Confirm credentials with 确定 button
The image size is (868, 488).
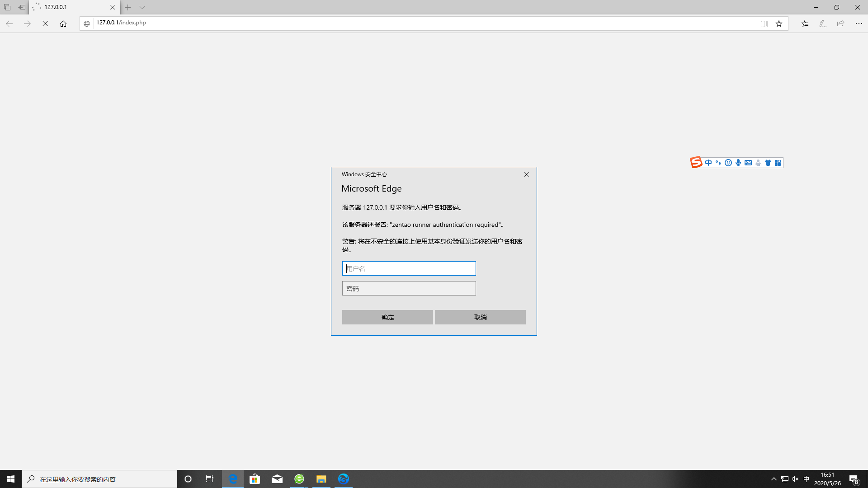(387, 317)
